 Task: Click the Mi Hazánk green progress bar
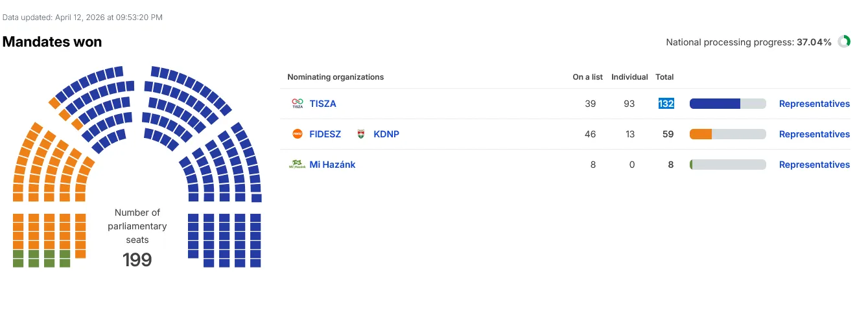tap(727, 165)
